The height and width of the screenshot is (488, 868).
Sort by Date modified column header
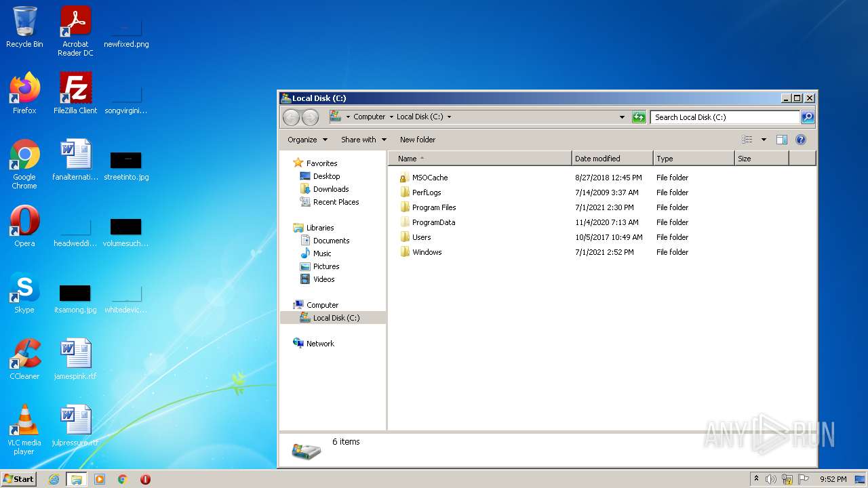pyautogui.click(x=612, y=159)
